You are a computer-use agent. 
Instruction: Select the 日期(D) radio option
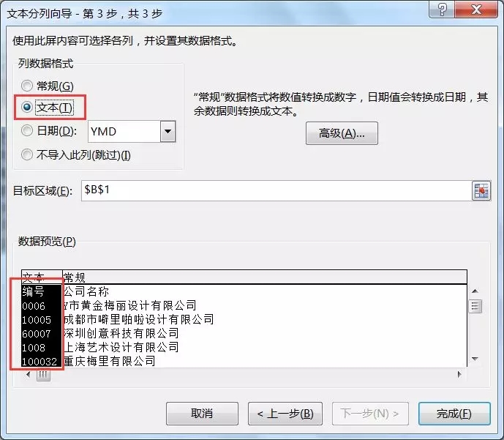[27, 130]
